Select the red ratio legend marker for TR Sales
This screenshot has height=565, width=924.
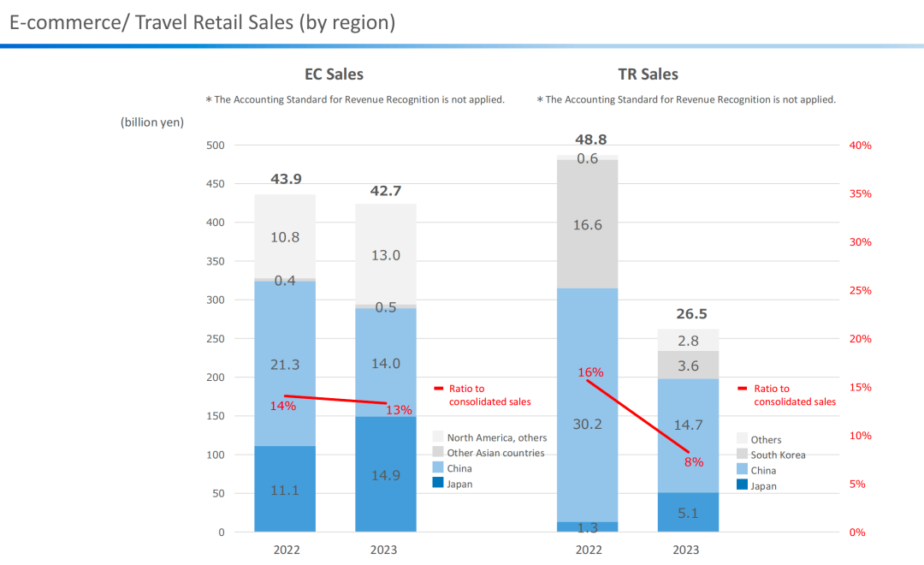743,389
